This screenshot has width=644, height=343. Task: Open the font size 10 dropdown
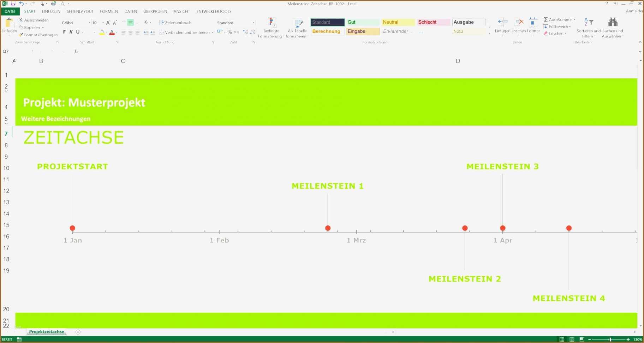103,23
